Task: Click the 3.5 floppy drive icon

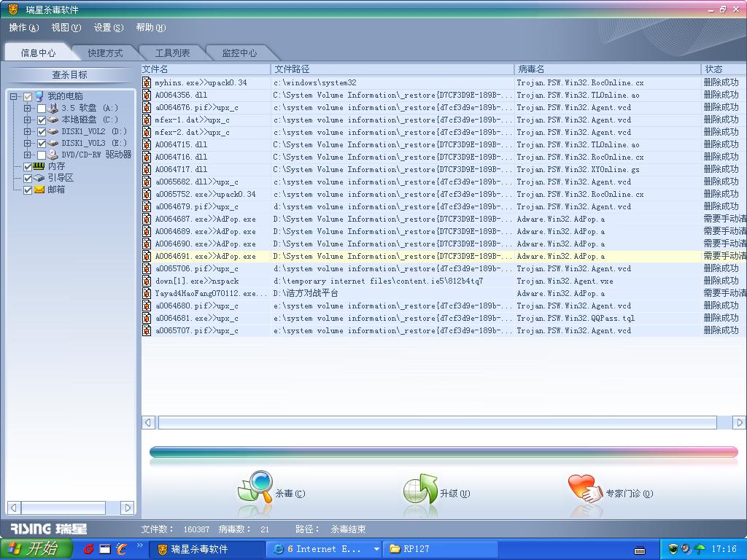Action: point(53,108)
